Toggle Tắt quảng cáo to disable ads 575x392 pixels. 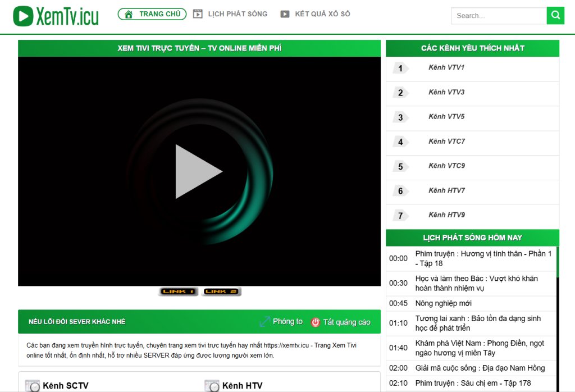tap(346, 322)
